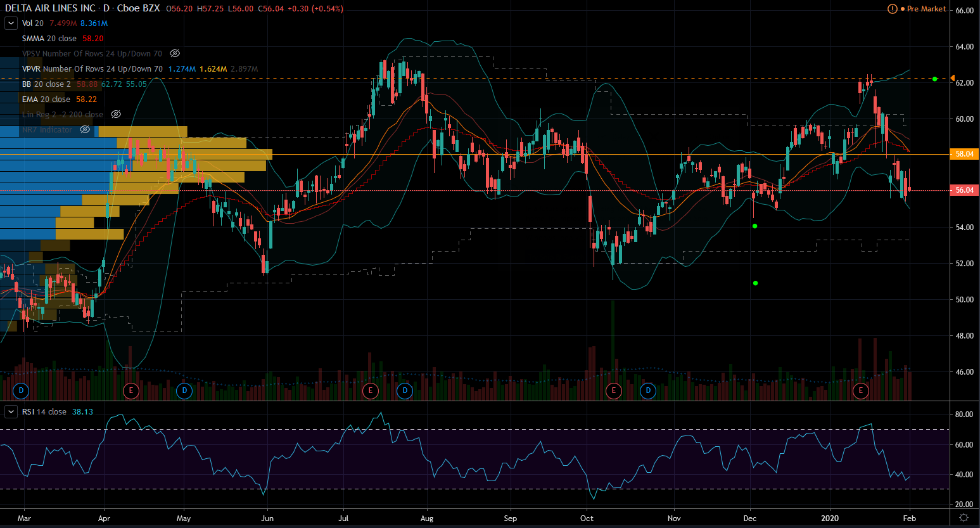The height and width of the screenshot is (528, 980).
Task: Click the red 56.04 current price label
Action: coord(964,190)
